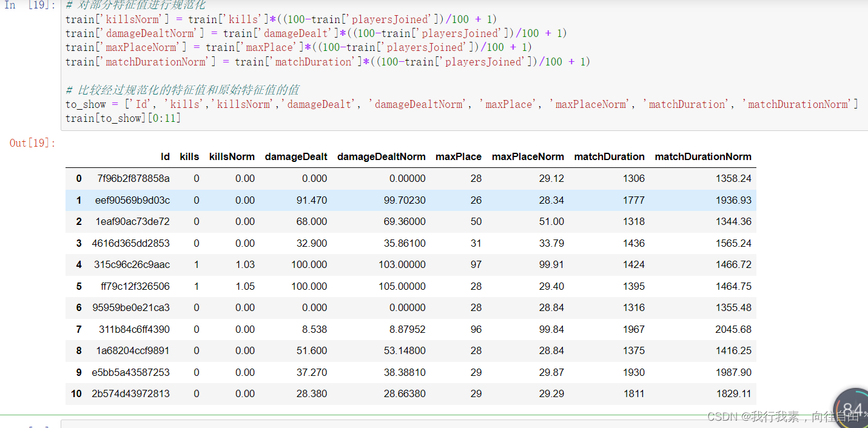Click the matchDuration column header
Viewport: 868px width, 428px height.
click(609, 156)
